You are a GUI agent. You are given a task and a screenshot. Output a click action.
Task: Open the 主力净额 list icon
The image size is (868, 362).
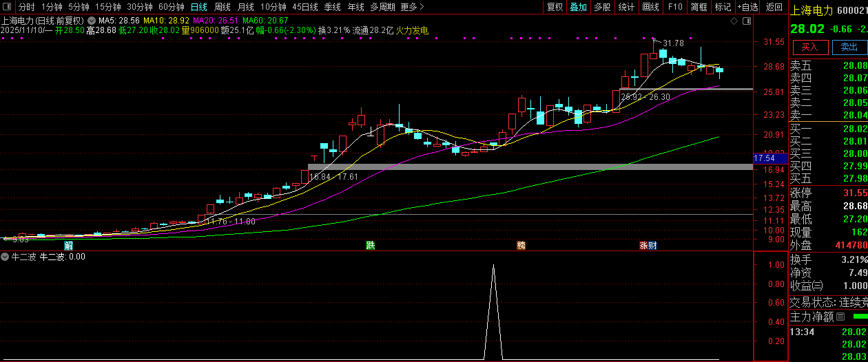pos(840,317)
